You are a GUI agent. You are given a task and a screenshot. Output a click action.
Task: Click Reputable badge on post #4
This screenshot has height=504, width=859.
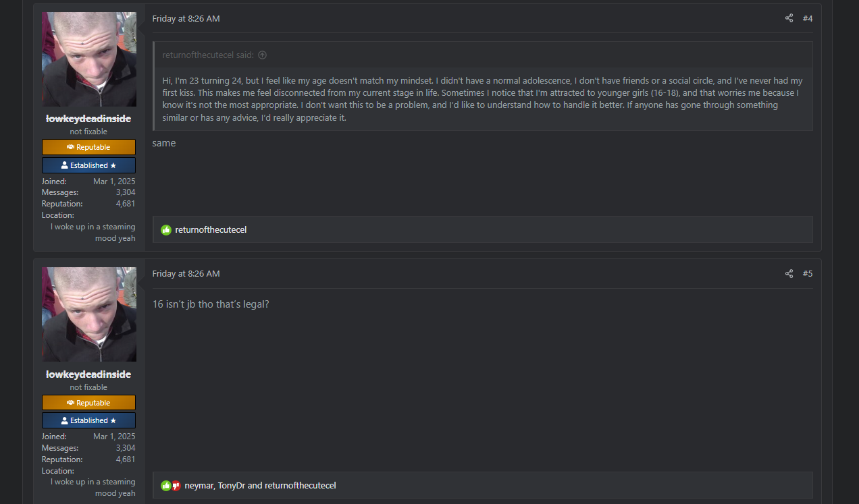pos(88,147)
